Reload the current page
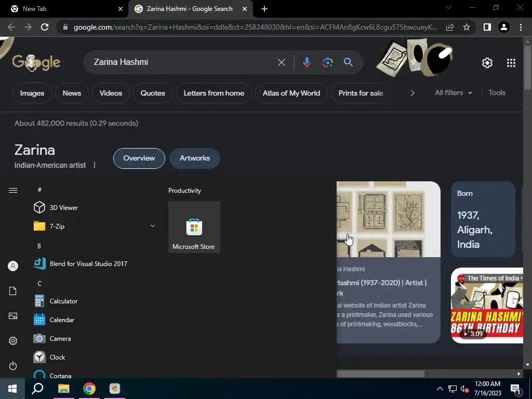This screenshot has width=532, height=399. [45, 27]
